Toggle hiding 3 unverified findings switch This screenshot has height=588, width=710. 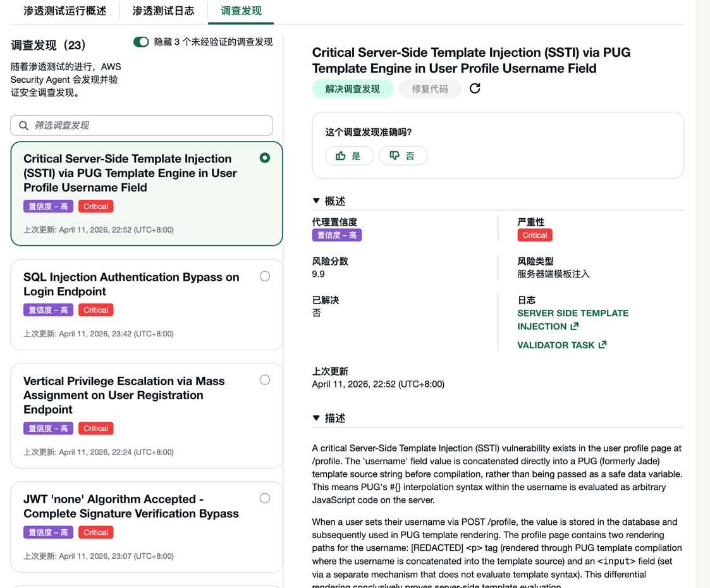click(x=141, y=42)
